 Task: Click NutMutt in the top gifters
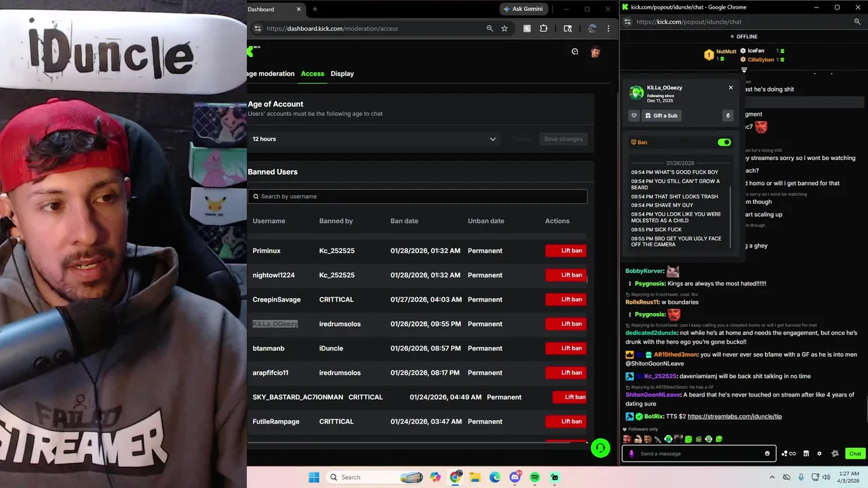[726, 52]
